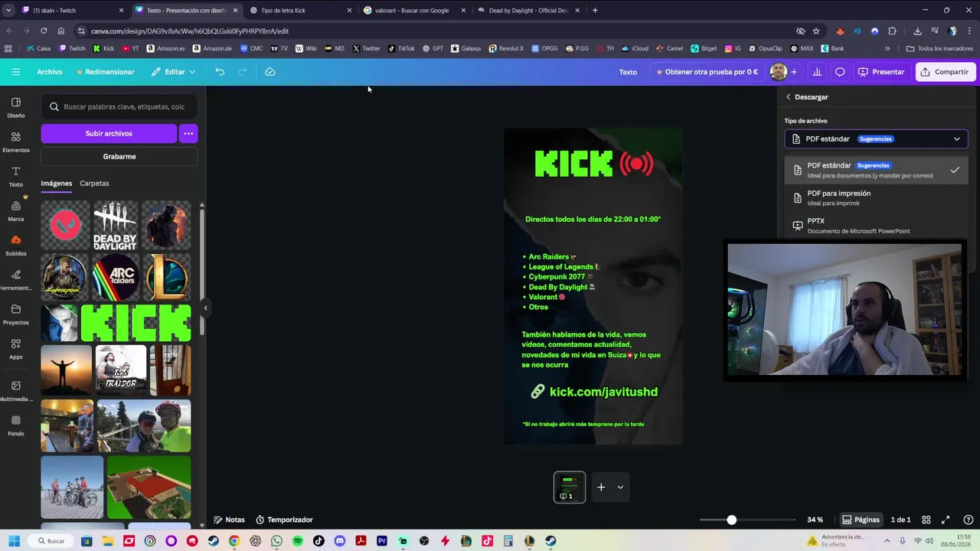Open the Kick bookmark in bookmarks bar

click(103, 48)
